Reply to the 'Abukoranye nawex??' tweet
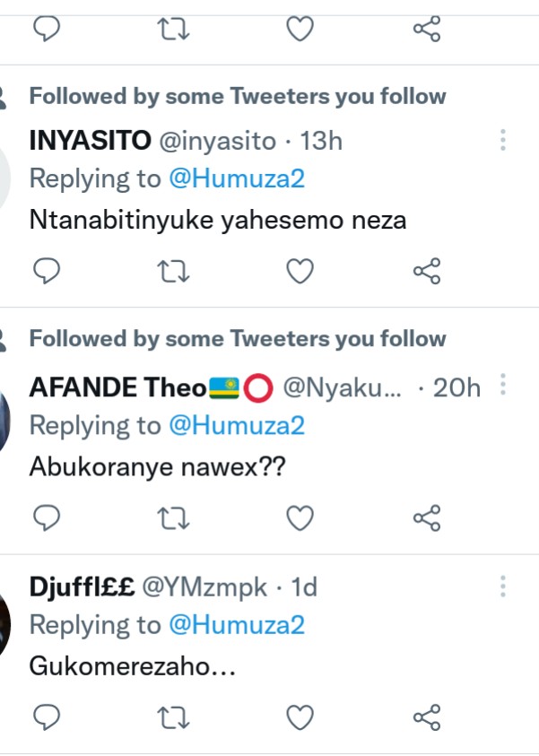Viewport: 539px width, 756px height. pyautogui.click(x=46, y=517)
